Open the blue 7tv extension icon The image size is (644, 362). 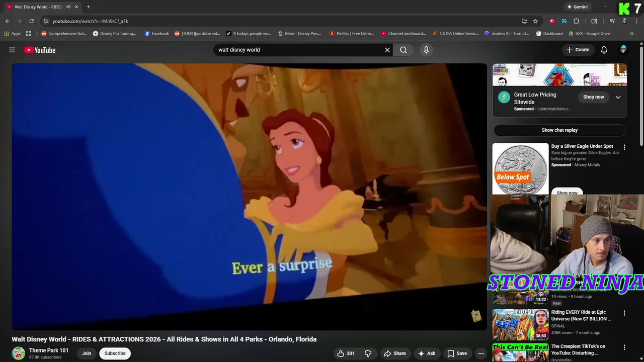tap(564, 21)
